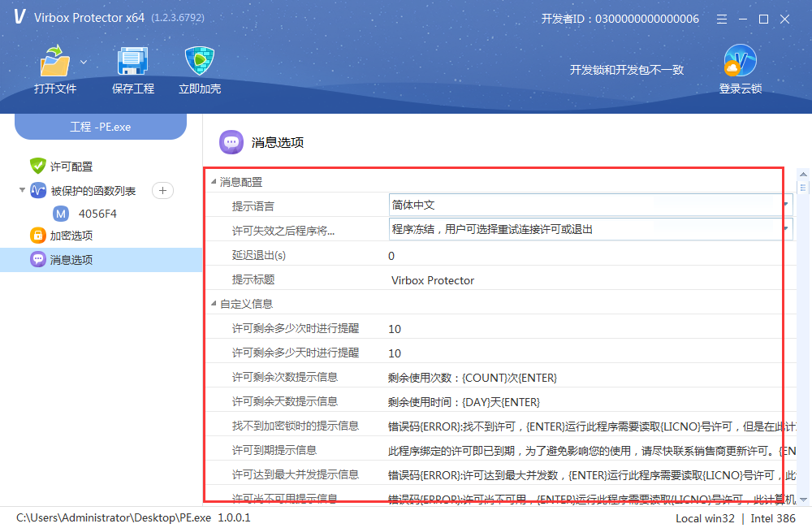This screenshot has height=528, width=812.
Task: Open a file with 打开文件 icon
Action: [x=55, y=62]
